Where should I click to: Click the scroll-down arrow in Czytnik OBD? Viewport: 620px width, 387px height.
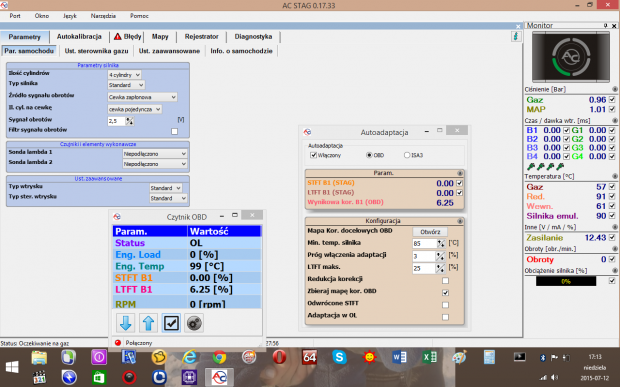click(x=126, y=323)
